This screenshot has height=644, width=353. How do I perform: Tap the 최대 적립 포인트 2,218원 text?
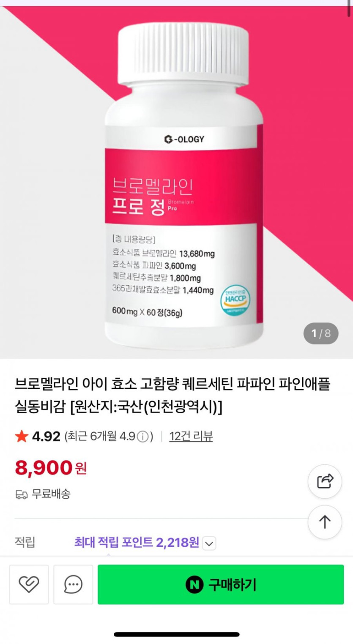tap(137, 542)
